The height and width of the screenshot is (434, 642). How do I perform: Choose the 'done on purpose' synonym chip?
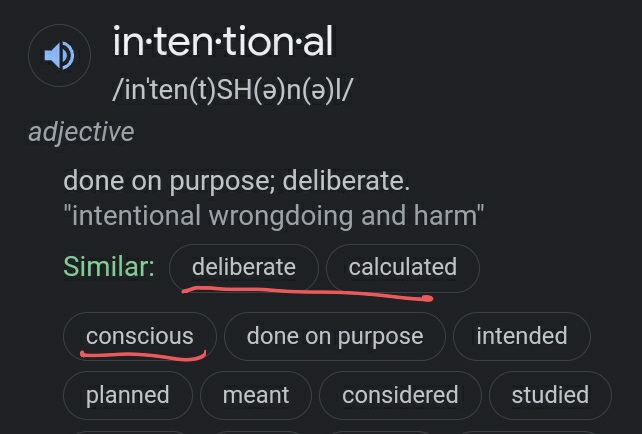click(x=335, y=336)
